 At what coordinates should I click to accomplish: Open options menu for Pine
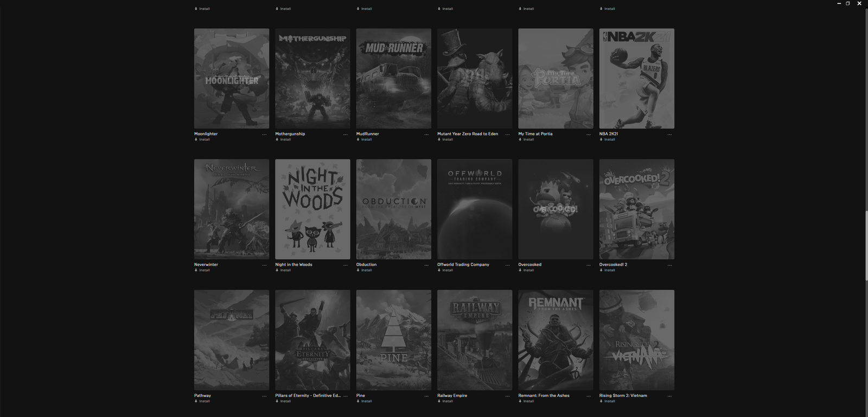[x=426, y=396]
